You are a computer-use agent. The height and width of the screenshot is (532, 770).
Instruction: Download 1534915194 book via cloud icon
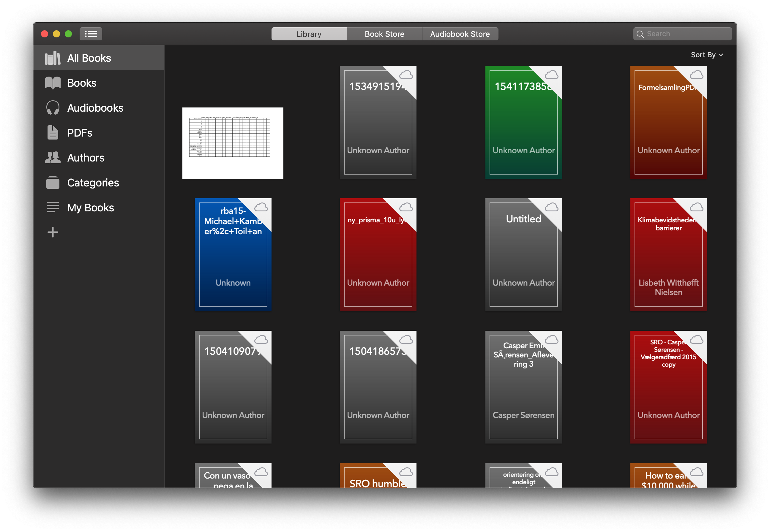pos(406,75)
